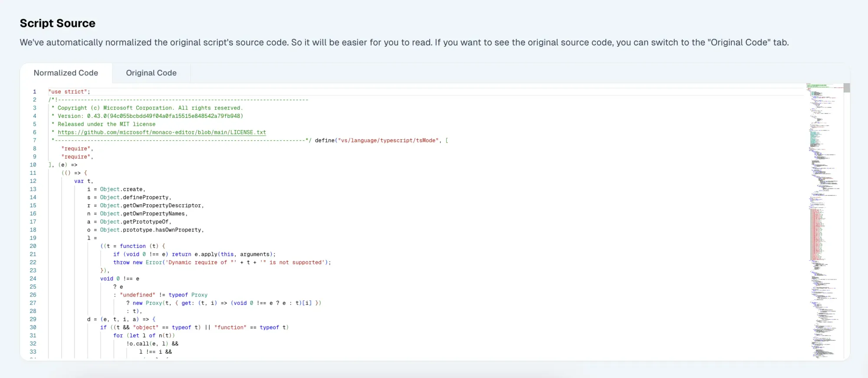This screenshot has height=378, width=868.
Task: Click the 'for (let l of n(t))' line
Action: pyautogui.click(x=144, y=336)
